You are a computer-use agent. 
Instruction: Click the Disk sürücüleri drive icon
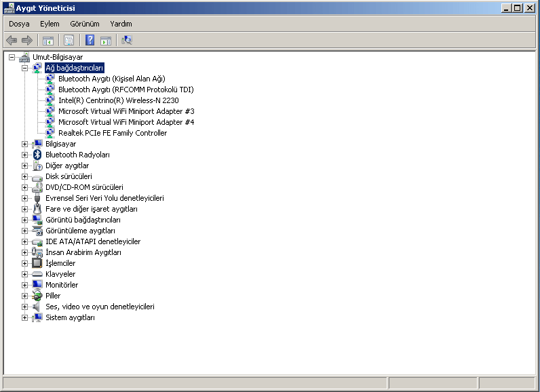point(37,177)
